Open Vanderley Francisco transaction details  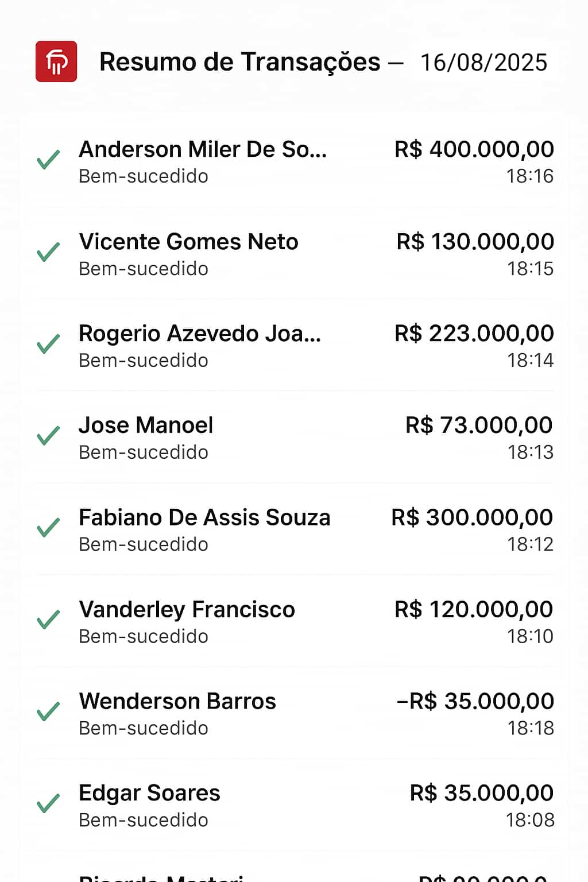[x=295, y=621]
